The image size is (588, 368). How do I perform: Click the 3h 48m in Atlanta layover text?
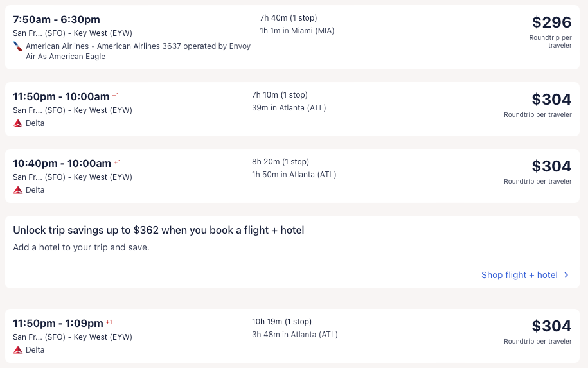(x=294, y=335)
